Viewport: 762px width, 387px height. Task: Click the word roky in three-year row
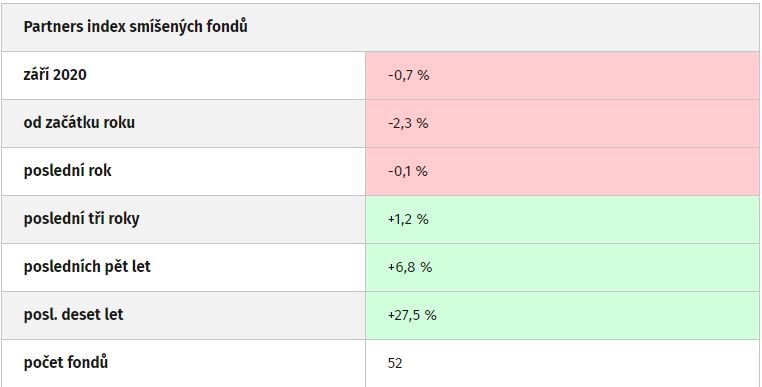pyautogui.click(x=124, y=219)
